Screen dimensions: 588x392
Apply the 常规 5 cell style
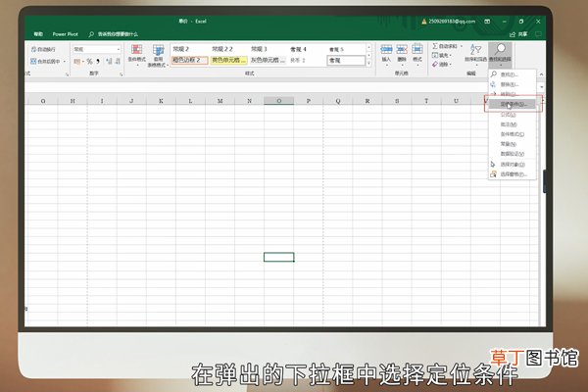[345, 49]
